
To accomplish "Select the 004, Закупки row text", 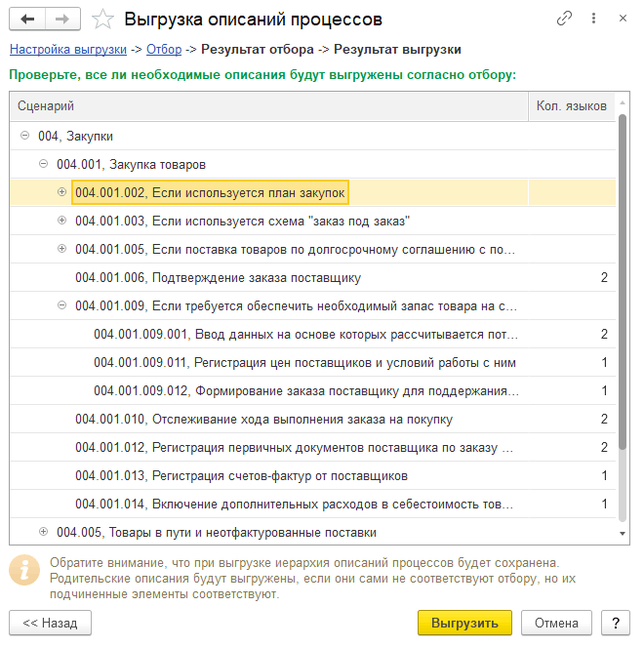I will pyautogui.click(x=75, y=137).
